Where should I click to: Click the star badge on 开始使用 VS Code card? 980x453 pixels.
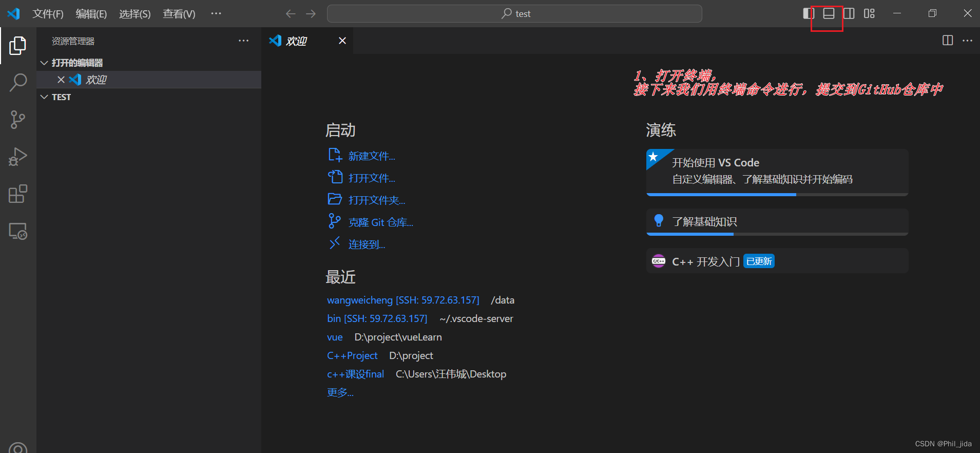click(654, 157)
